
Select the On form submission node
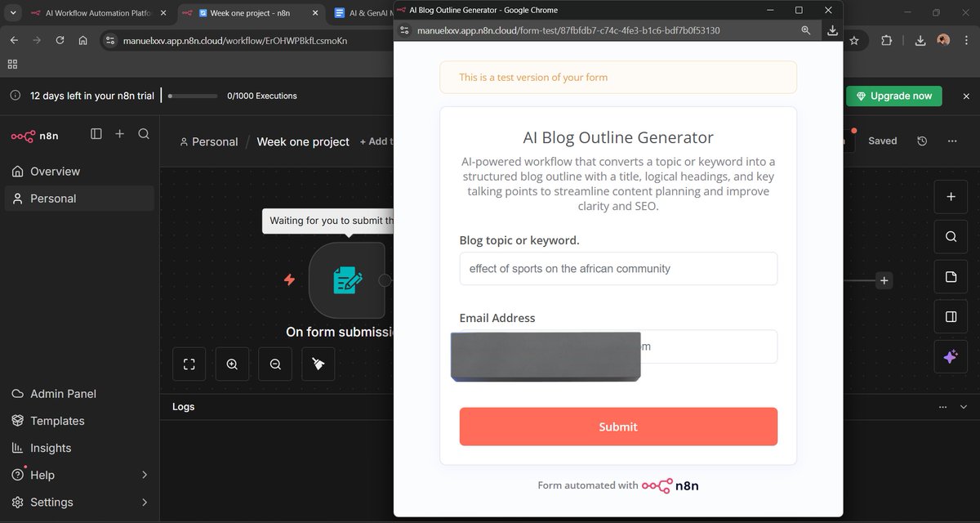pos(347,280)
